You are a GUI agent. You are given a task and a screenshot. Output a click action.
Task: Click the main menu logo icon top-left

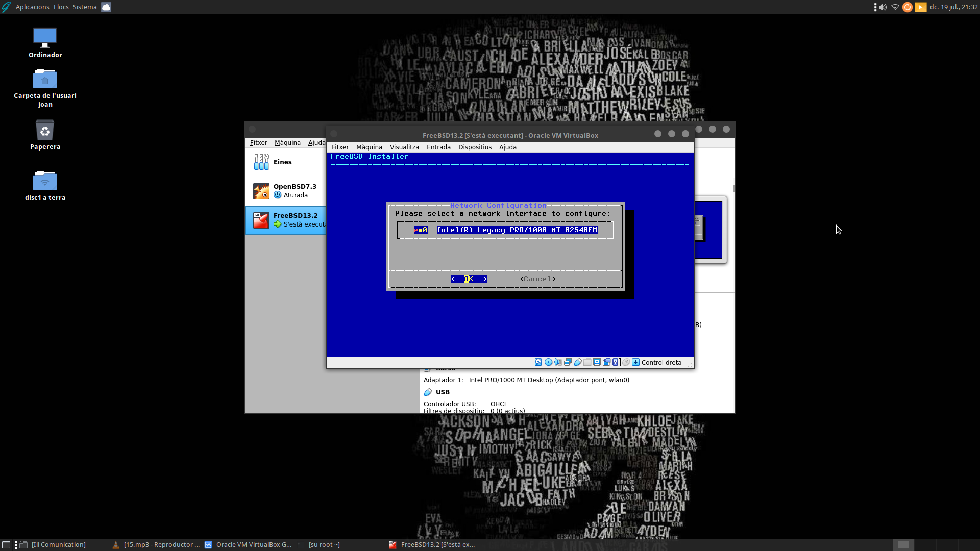click(x=6, y=7)
